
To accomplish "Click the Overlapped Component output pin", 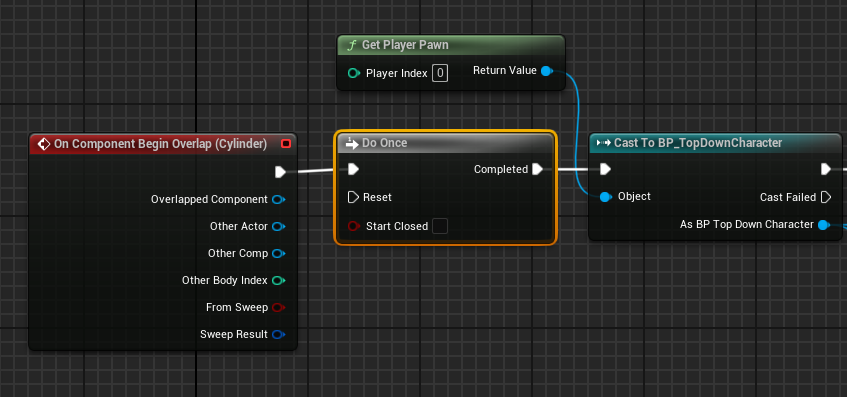I will click(278, 199).
